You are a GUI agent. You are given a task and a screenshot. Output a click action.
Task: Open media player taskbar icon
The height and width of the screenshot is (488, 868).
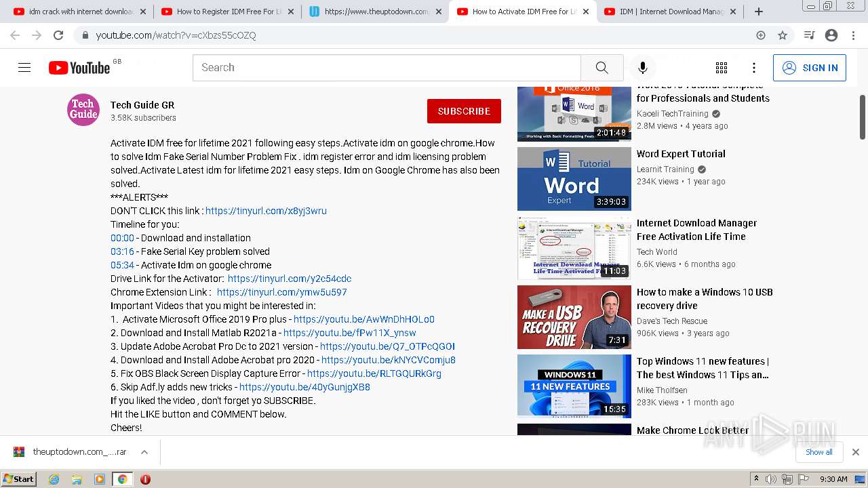(100, 479)
